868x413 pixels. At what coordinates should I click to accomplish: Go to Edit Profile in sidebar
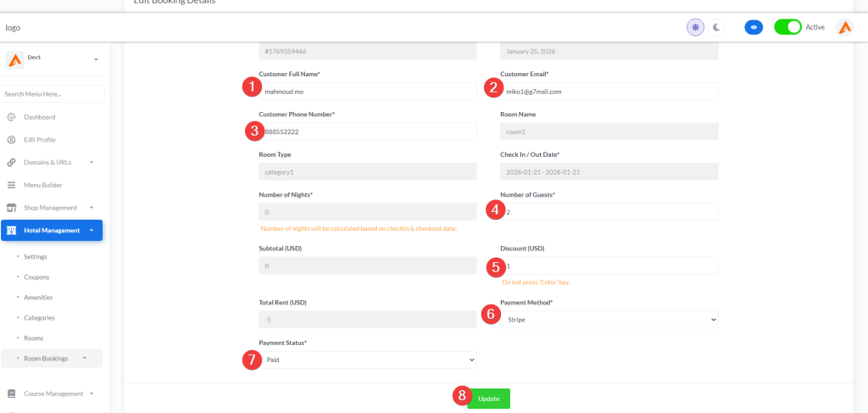point(39,139)
